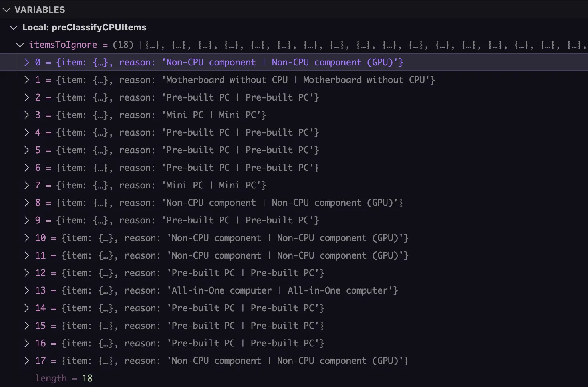Select row 12 Pre-built PC entry
This screenshot has height=387, width=588.
coord(192,273)
